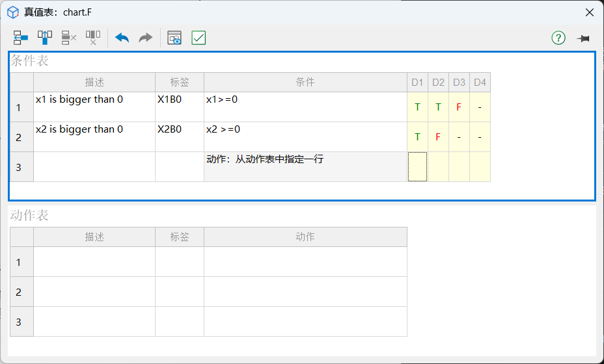604x364 pixels.
Task: Open help with the question mark icon
Action: click(558, 38)
